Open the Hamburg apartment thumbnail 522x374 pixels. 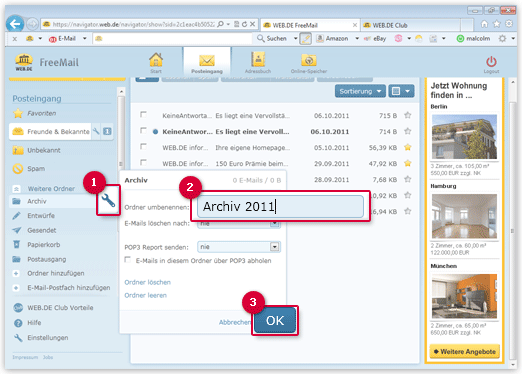tap(464, 216)
